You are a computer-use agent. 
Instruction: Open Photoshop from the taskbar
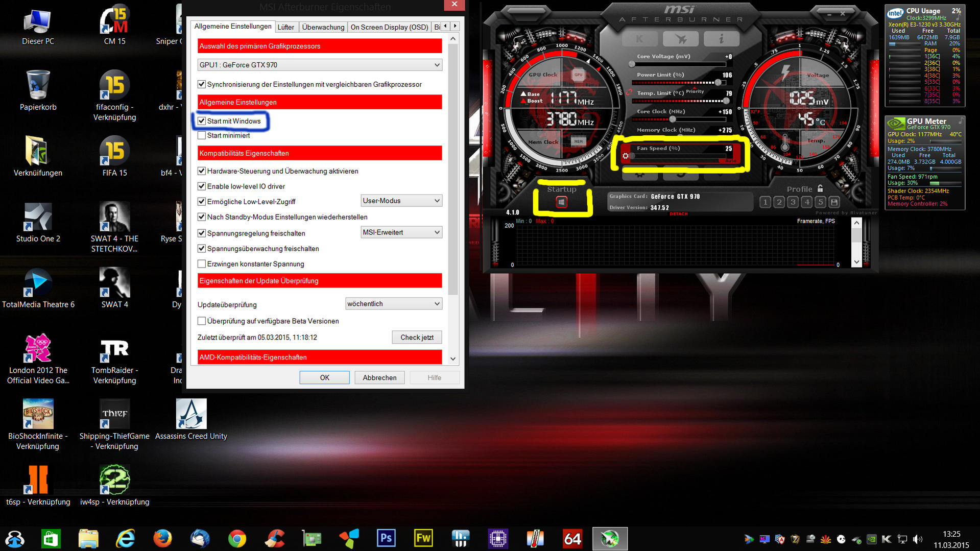[386, 539]
